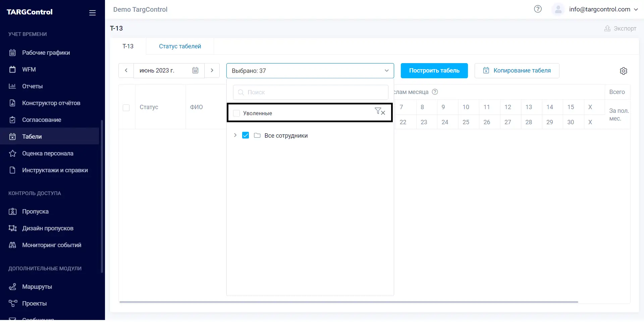Focus the Поиск search field
The image size is (644, 322).
coord(311,92)
